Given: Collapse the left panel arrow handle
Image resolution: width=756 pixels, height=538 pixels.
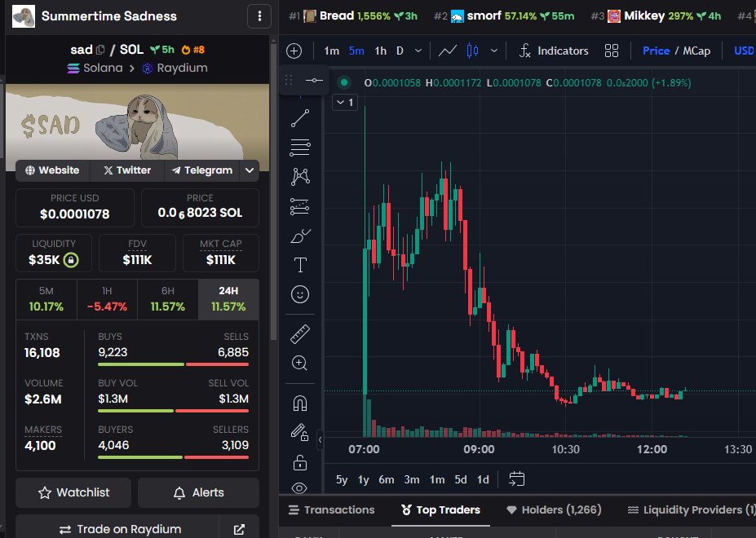Looking at the screenshot, I should point(321,439).
